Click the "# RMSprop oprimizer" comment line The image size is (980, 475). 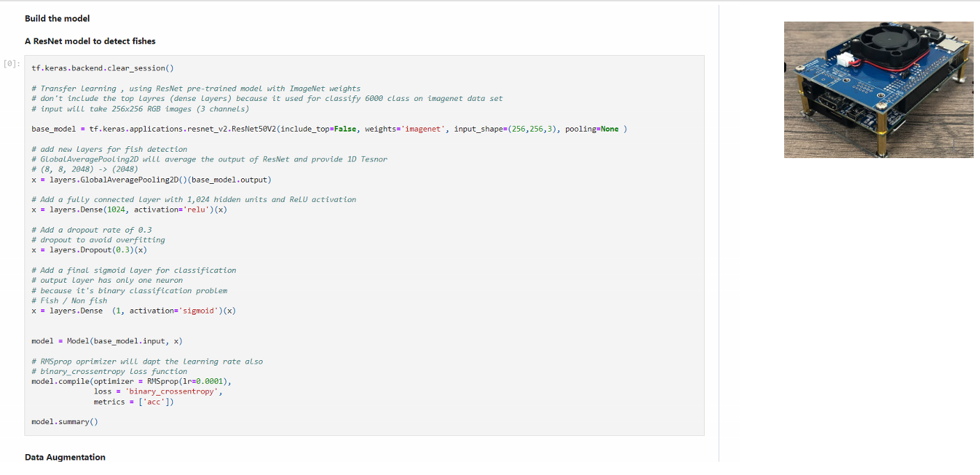[x=147, y=361]
